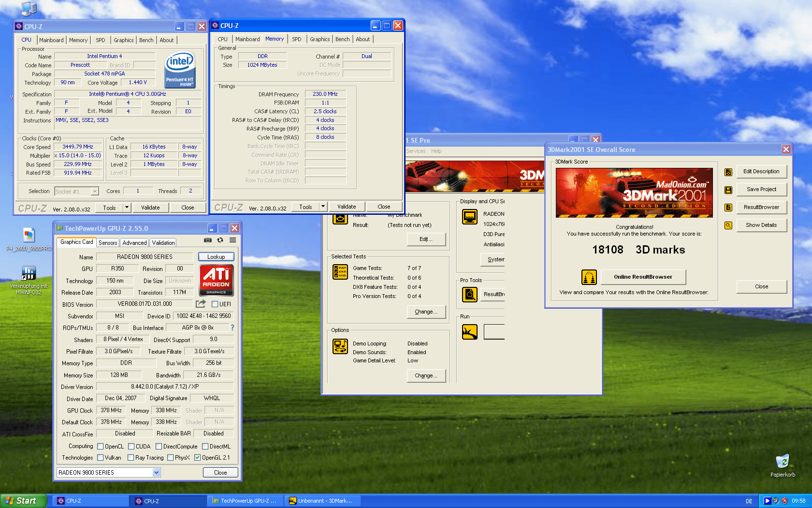Click Save Project button
Viewport: 812px width, 508px height.
click(x=761, y=189)
